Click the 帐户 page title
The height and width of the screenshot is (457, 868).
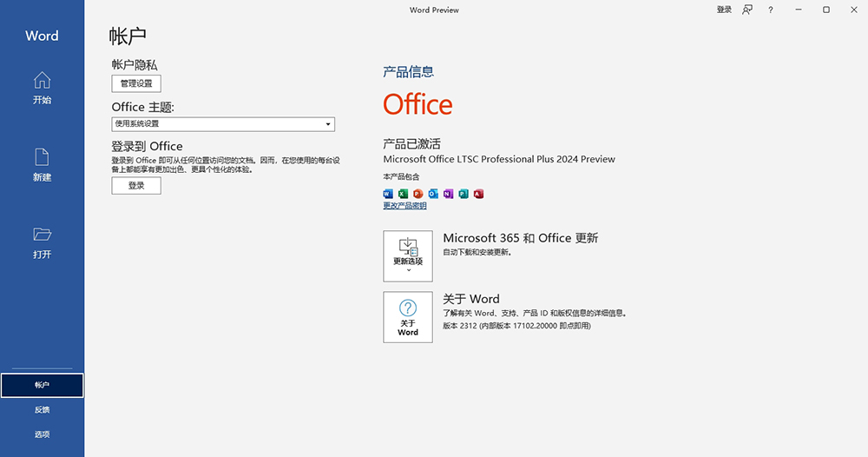(128, 36)
